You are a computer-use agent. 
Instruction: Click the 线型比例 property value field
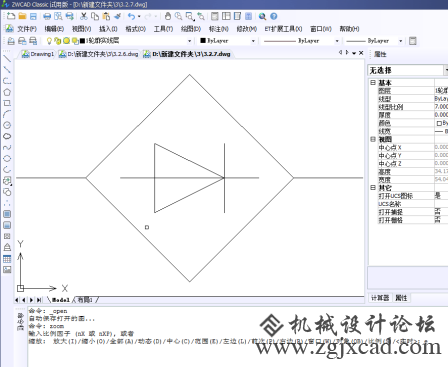pos(441,107)
